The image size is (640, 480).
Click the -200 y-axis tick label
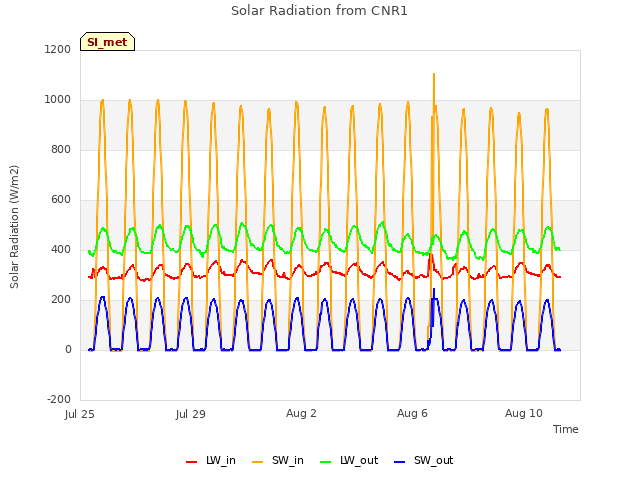point(59,399)
